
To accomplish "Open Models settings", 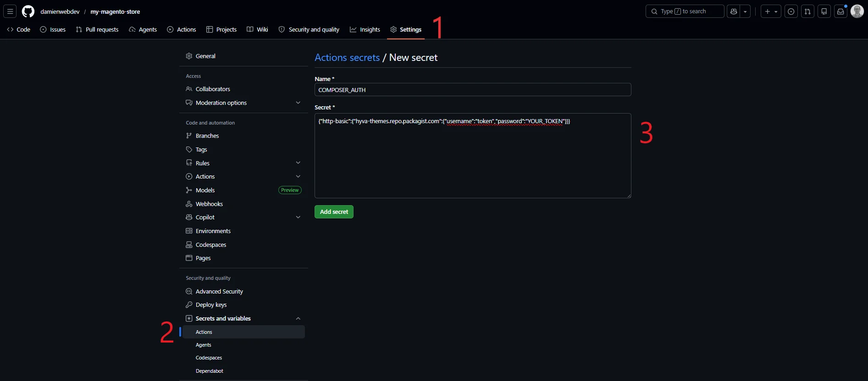I will (x=243, y=190).
